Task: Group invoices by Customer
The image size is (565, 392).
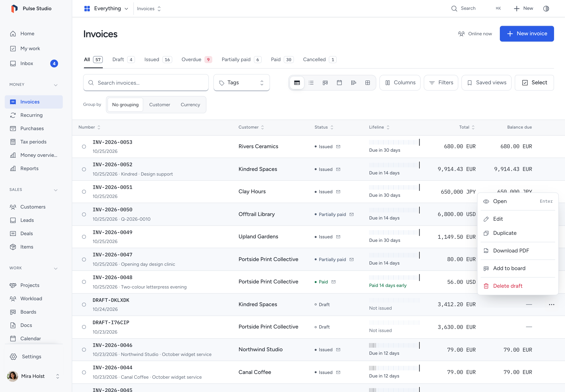Action: tap(159, 105)
